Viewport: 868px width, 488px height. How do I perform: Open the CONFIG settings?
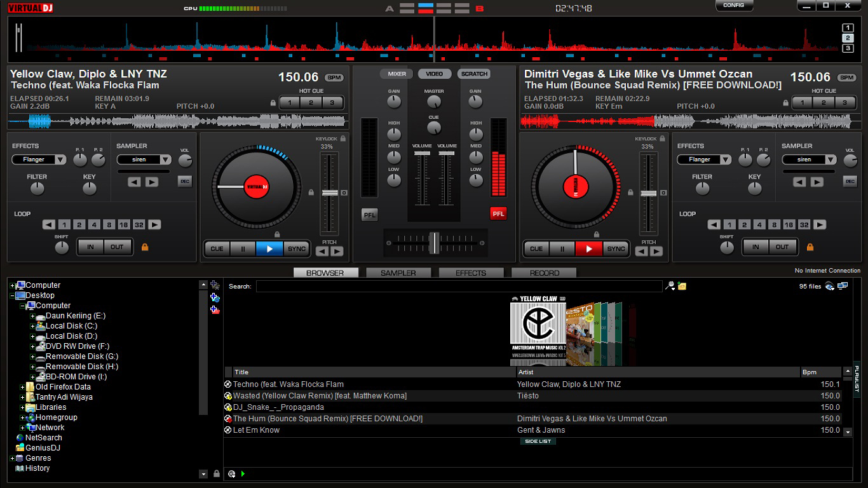click(x=734, y=5)
